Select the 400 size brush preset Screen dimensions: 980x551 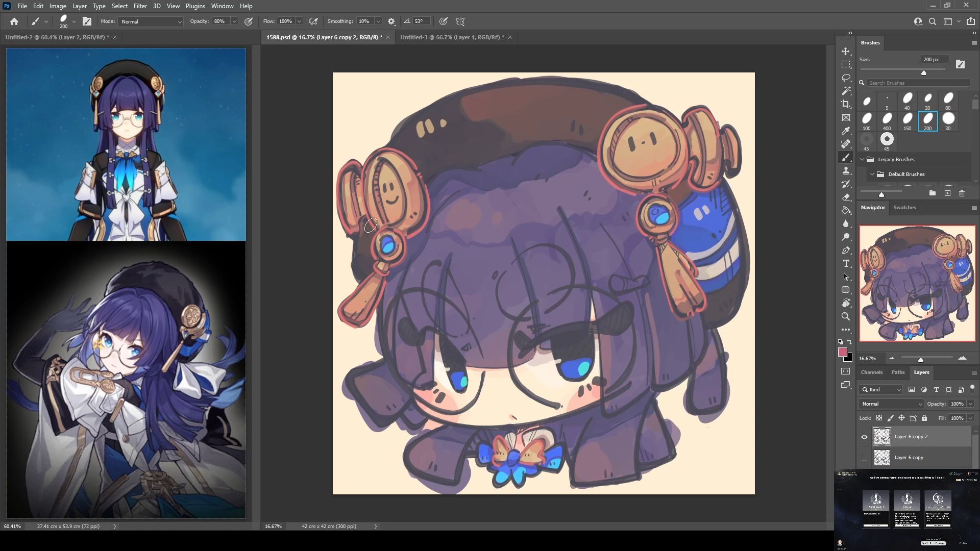pyautogui.click(x=887, y=121)
